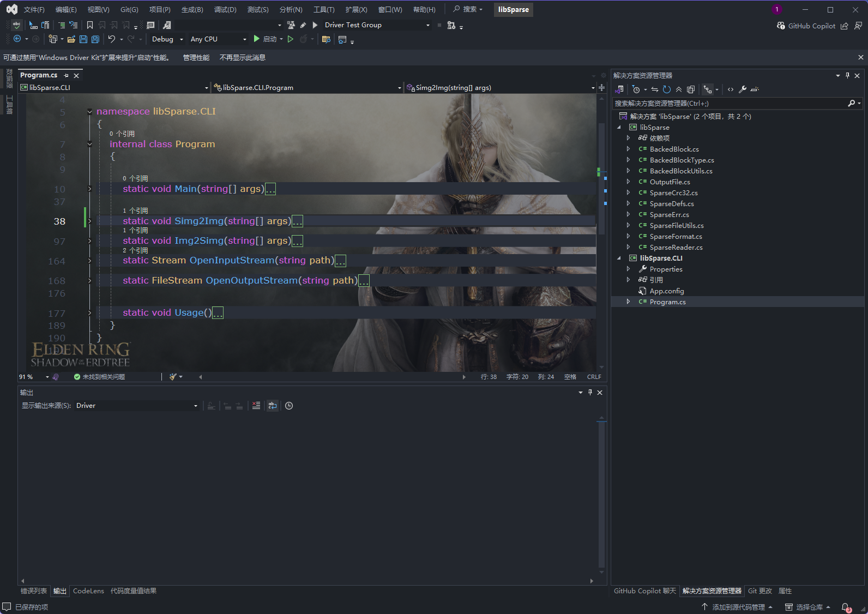Click the bookmark toggle icon in toolbar
Image resolution: width=868 pixels, height=614 pixels.
click(x=90, y=25)
